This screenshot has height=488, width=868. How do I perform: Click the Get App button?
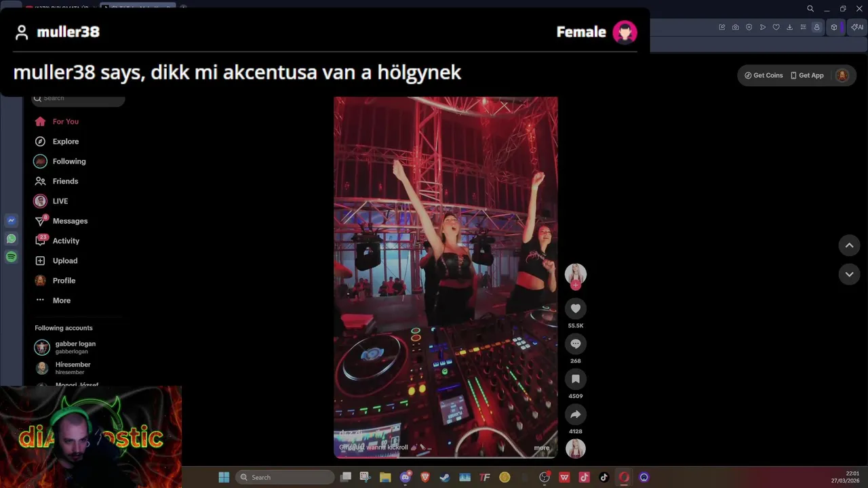807,75
